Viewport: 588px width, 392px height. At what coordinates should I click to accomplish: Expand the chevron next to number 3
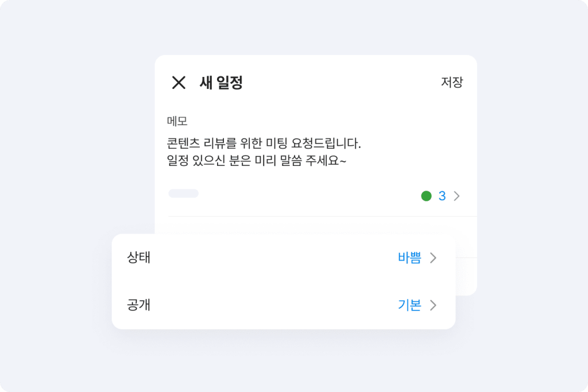click(457, 196)
